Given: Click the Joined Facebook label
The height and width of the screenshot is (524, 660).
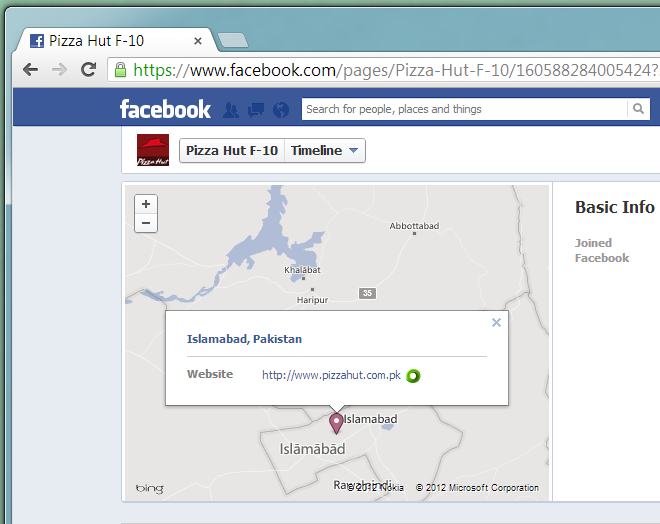Looking at the screenshot, I should tap(602, 250).
